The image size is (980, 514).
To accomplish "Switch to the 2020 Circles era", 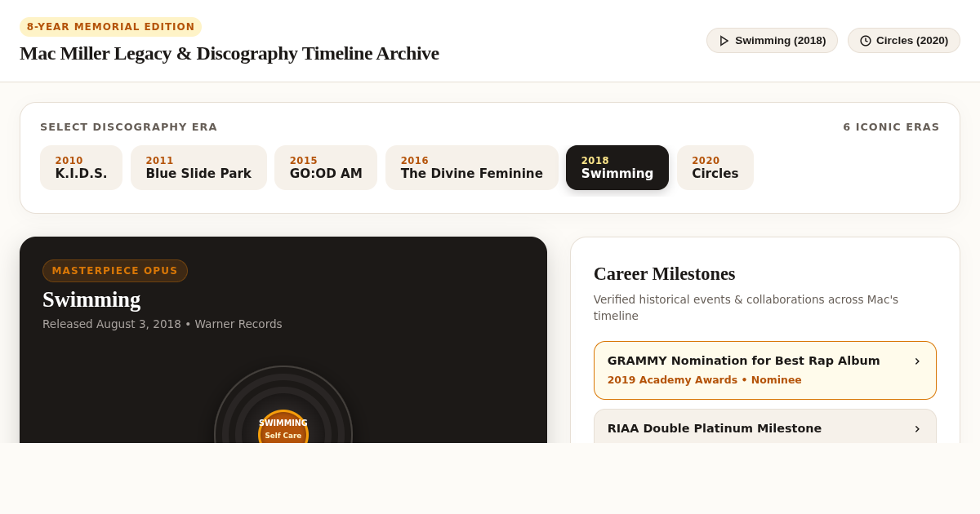I will pos(715,167).
